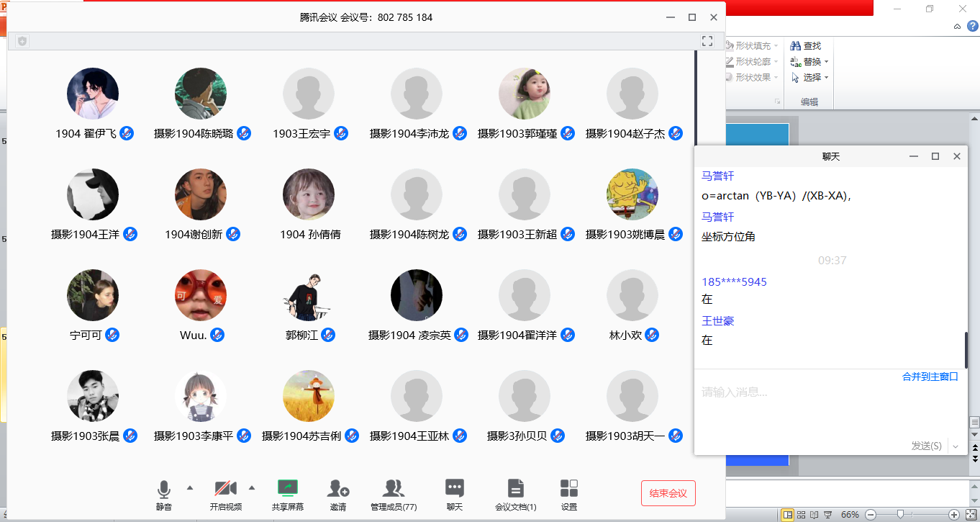Open the 选择 (Select) menu in ribbon

(811, 77)
